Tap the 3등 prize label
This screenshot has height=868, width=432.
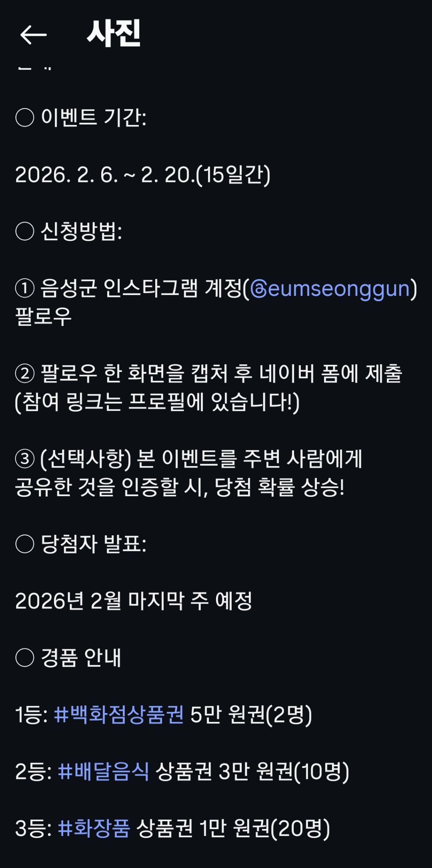click(33, 828)
